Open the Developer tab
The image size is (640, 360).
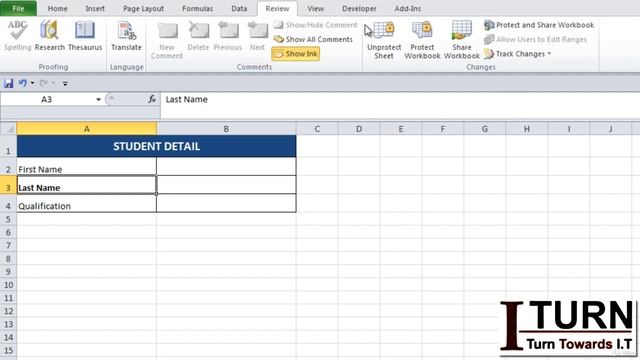point(359,8)
